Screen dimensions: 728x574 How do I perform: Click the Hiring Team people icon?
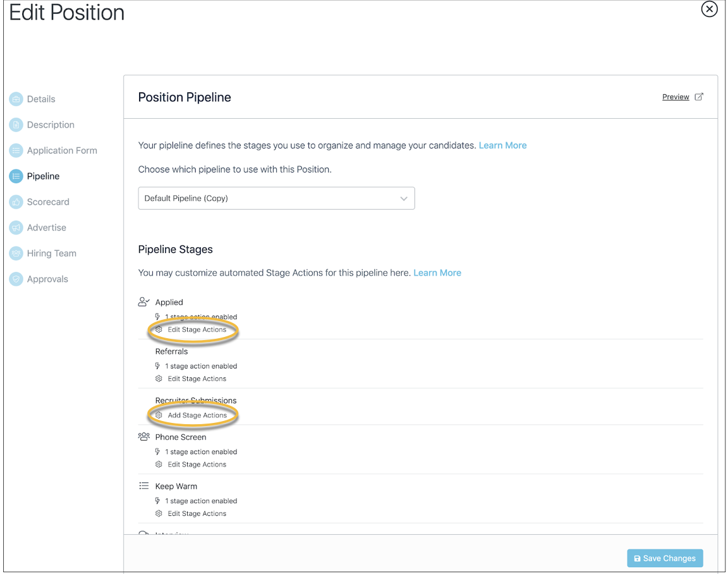pyautogui.click(x=16, y=253)
